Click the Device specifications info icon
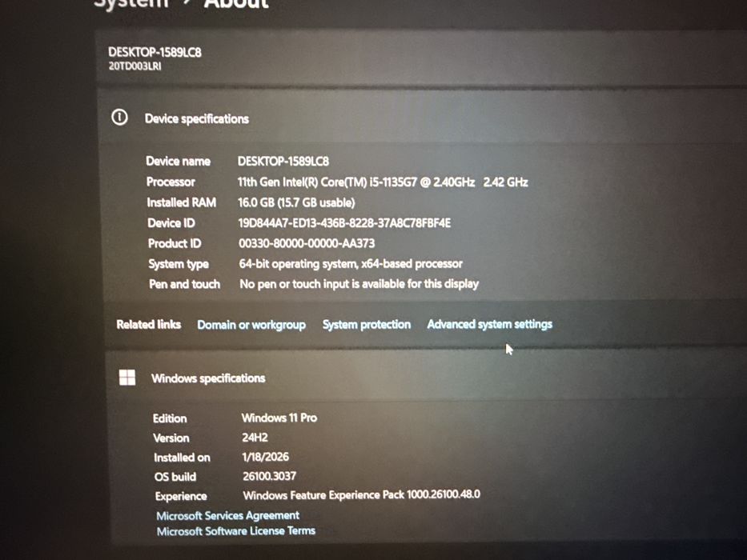747x560 pixels. tap(119, 117)
